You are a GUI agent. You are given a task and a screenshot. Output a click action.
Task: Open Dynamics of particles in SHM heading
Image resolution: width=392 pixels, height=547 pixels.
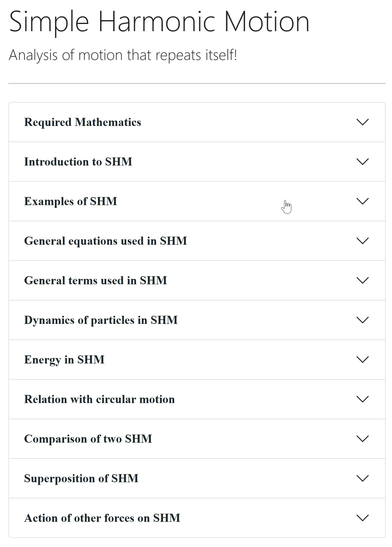101,320
